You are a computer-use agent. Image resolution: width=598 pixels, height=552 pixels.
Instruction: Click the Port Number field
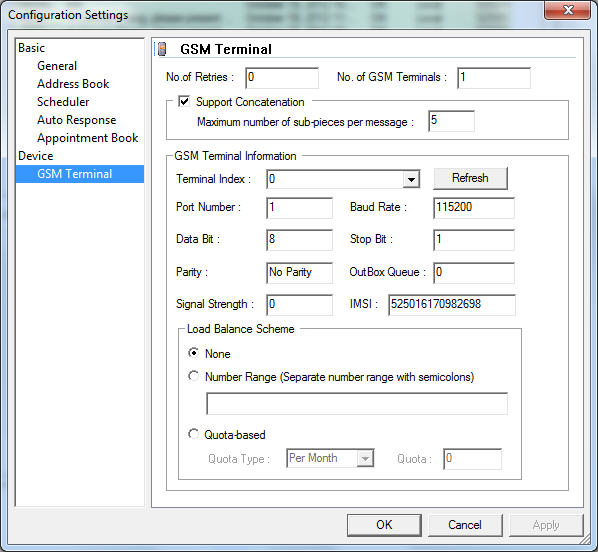click(299, 208)
